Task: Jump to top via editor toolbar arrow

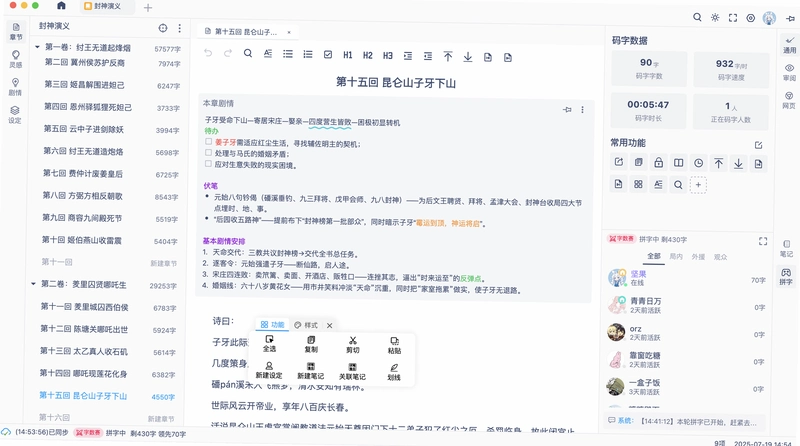Action: coord(447,57)
